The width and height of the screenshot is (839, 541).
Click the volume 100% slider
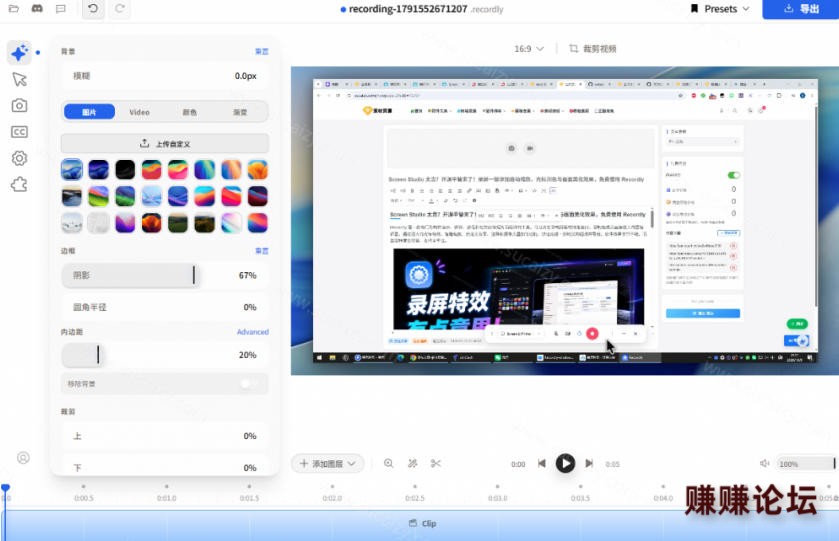(805, 463)
